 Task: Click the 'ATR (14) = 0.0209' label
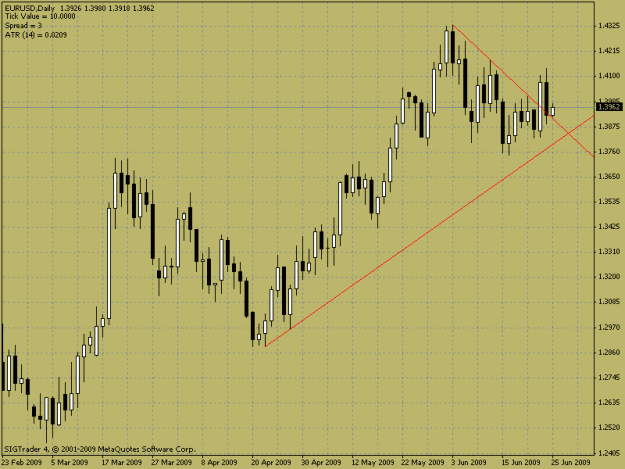pyautogui.click(x=36, y=35)
